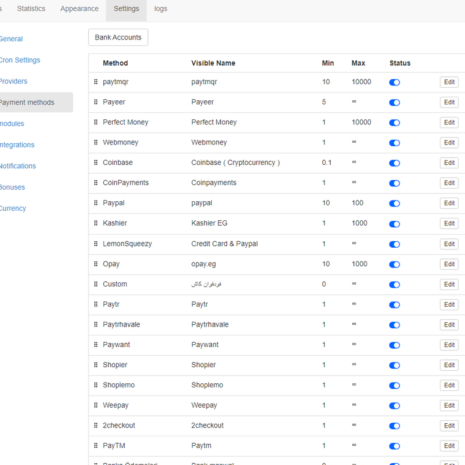Grab the drag handle for Paywant row

click(x=96, y=344)
